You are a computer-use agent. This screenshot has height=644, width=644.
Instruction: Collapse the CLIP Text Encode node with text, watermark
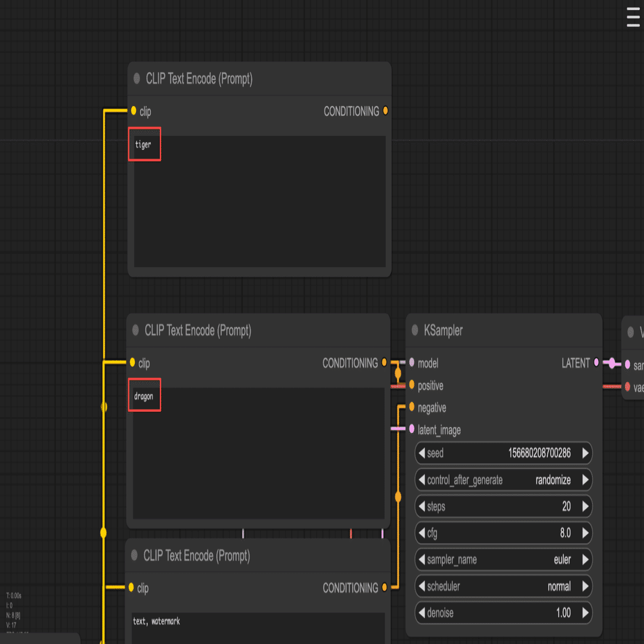coord(134,555)
